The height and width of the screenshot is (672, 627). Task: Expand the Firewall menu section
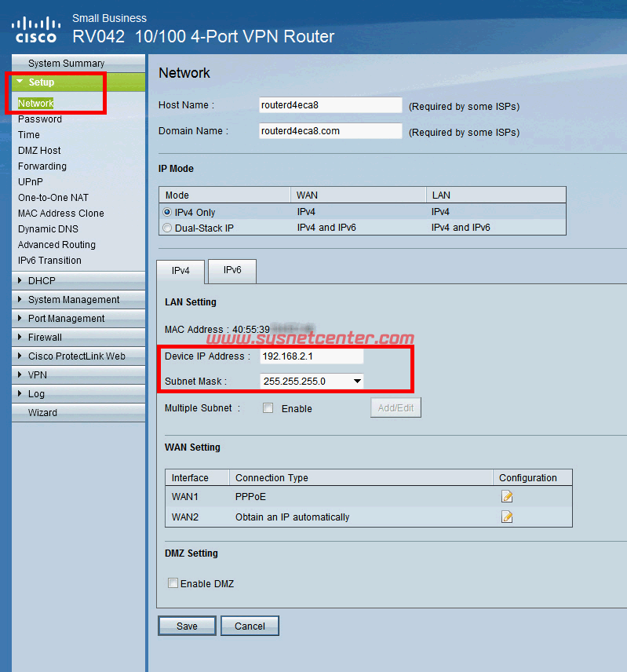pos(78,338)
